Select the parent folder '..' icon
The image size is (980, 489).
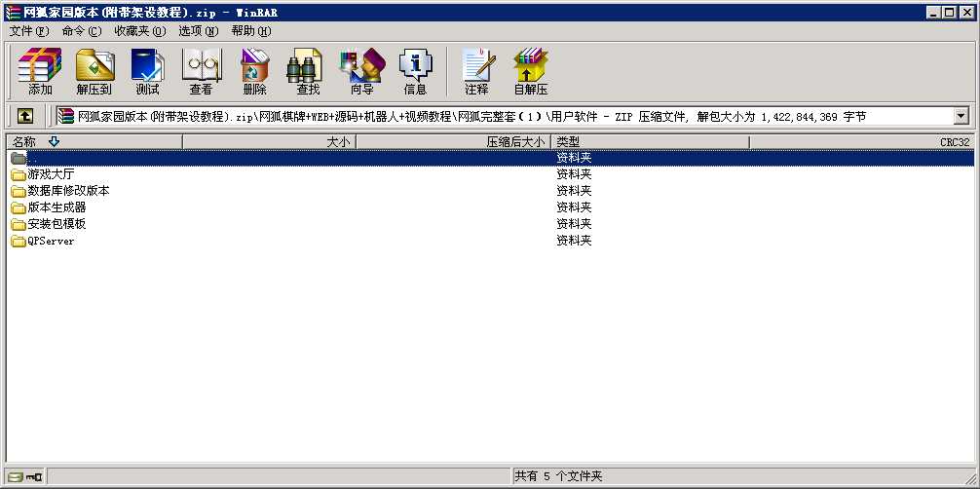click(x=19, y=158)
